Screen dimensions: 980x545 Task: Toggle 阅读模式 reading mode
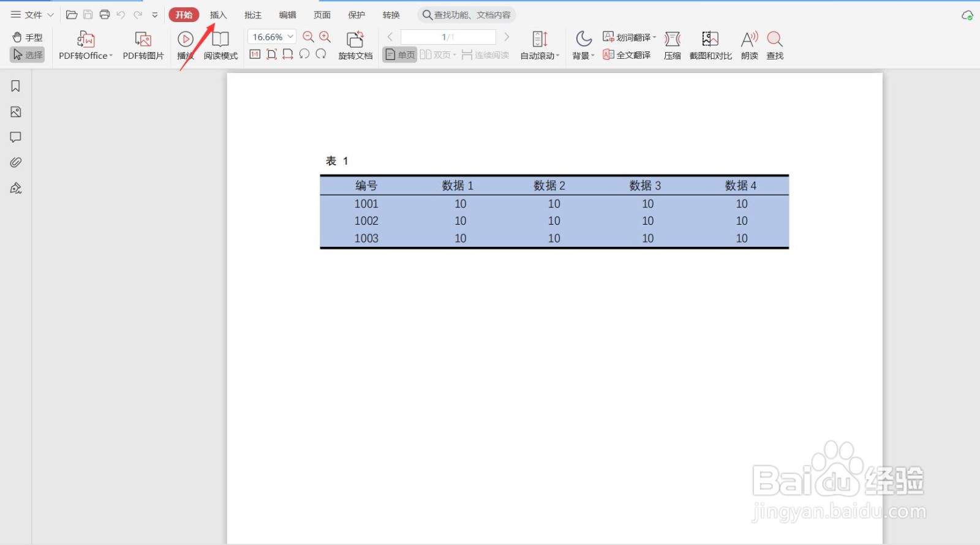(221, 46)
